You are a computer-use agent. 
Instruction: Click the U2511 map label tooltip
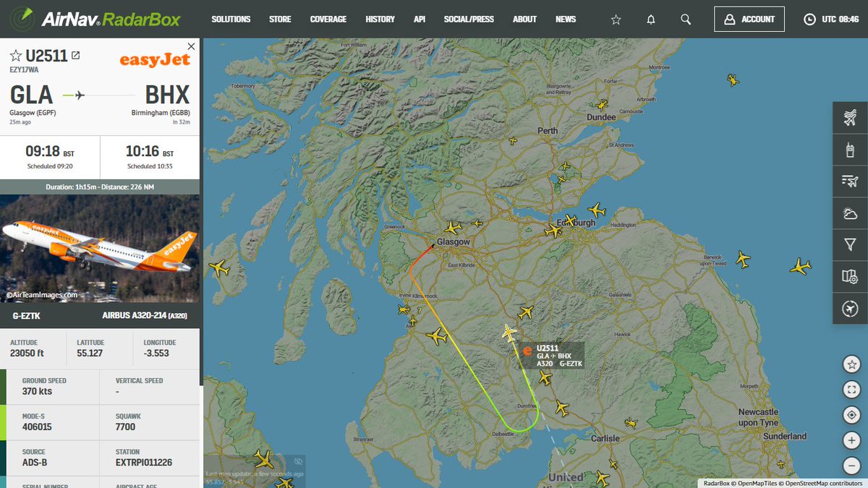coord(551,355)
